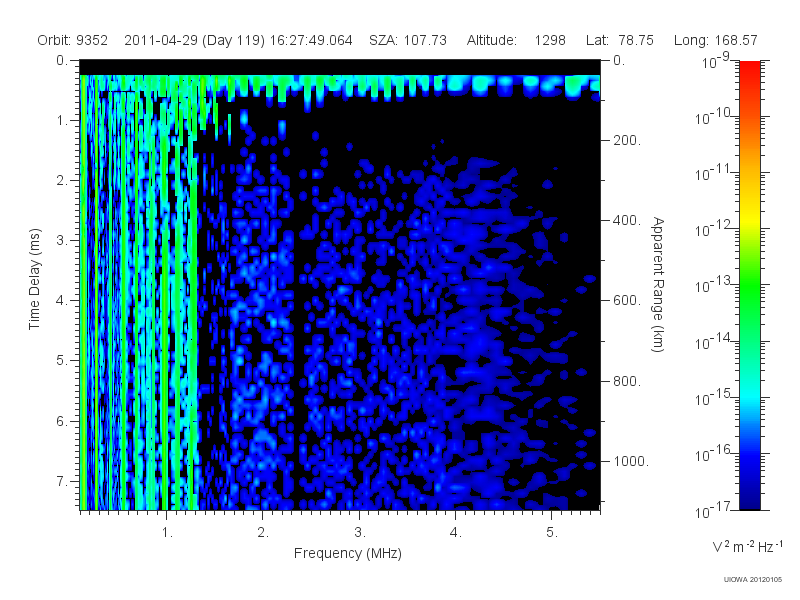Click the '1.' tick label on frequency axis
This screenshot has height=600, width=800.
[167, 533]
